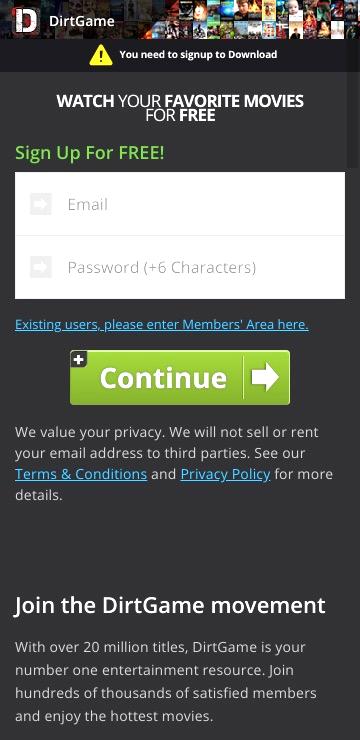Click the green Continue button
The image size is (360, 740).
point(180,377)
